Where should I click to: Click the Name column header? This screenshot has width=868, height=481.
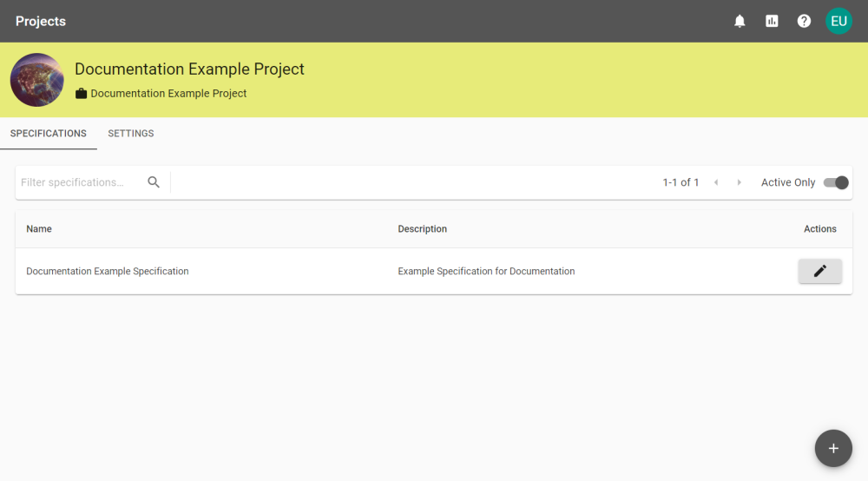point(39,228)
